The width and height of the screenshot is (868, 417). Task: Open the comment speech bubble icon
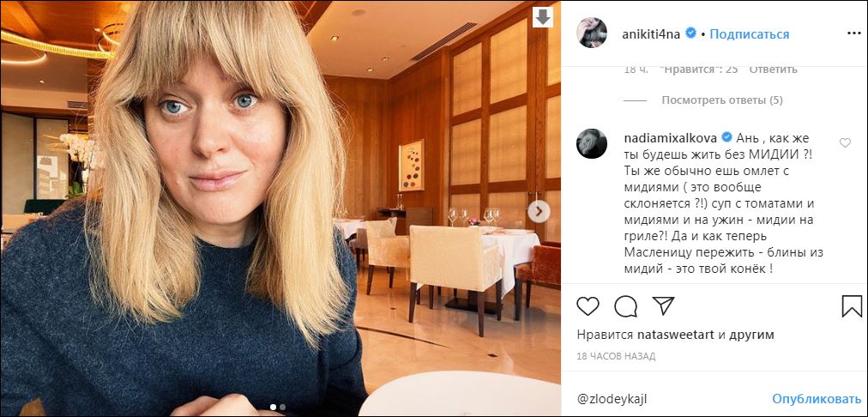click(x=626, y=305)
